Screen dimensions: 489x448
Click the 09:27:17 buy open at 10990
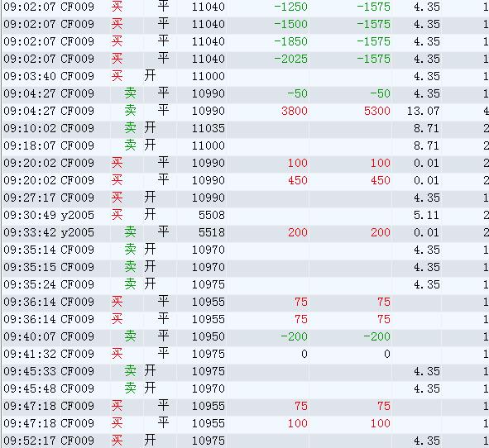pos(245,198)
